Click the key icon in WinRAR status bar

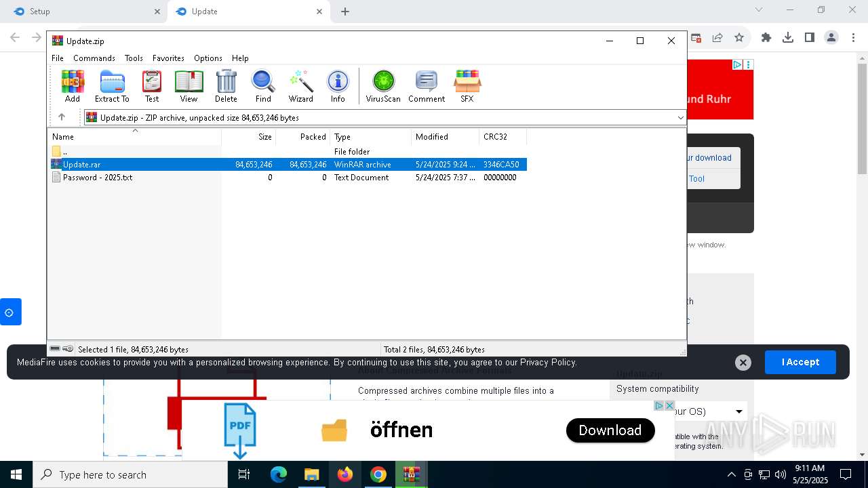[x=68, y=349]
